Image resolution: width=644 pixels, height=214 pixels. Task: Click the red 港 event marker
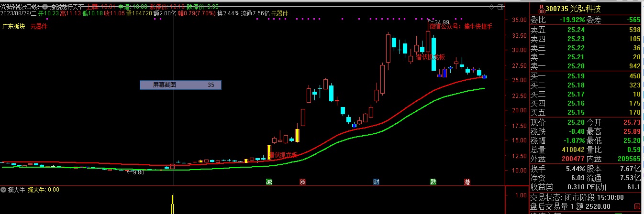[467, 182]
